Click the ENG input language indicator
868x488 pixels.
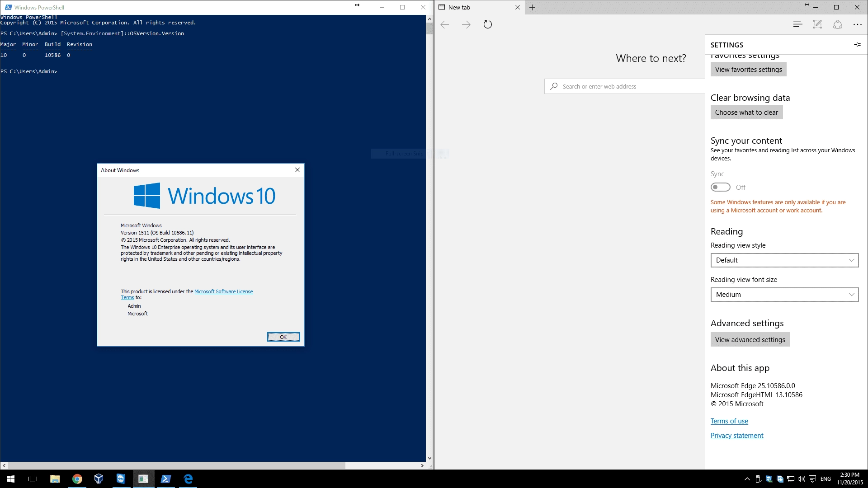point(826,479)
